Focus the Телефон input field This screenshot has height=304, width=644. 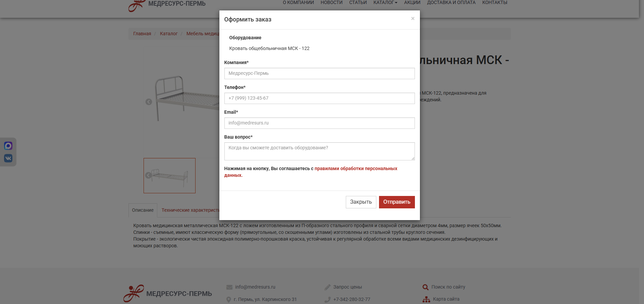click(x=319, y=98)
